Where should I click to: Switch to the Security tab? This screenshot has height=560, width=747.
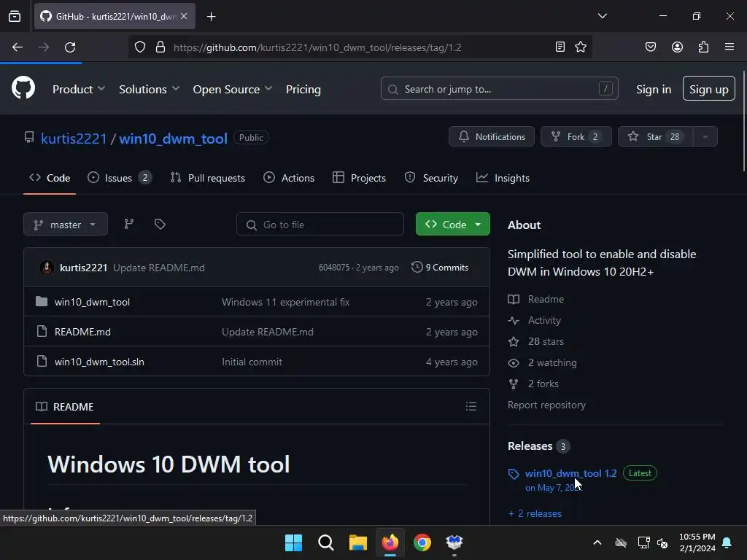pos(431,178)
